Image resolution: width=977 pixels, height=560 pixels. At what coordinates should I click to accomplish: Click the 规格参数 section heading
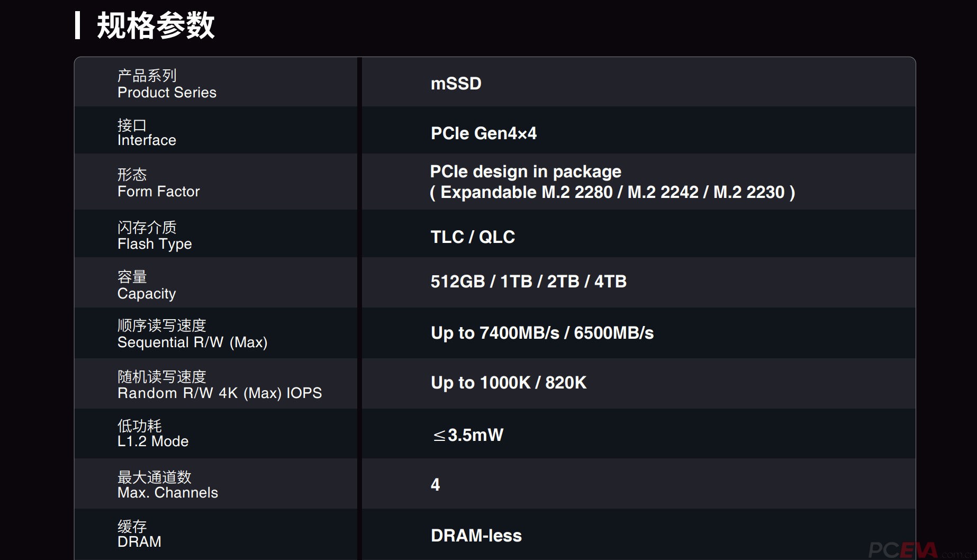pos(156,25)
